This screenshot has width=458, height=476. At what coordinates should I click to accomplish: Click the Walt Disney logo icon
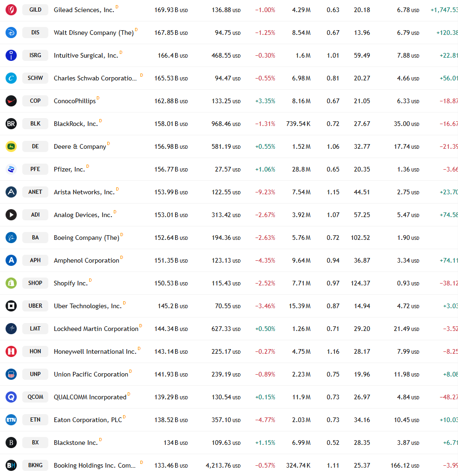coord(11,33)
